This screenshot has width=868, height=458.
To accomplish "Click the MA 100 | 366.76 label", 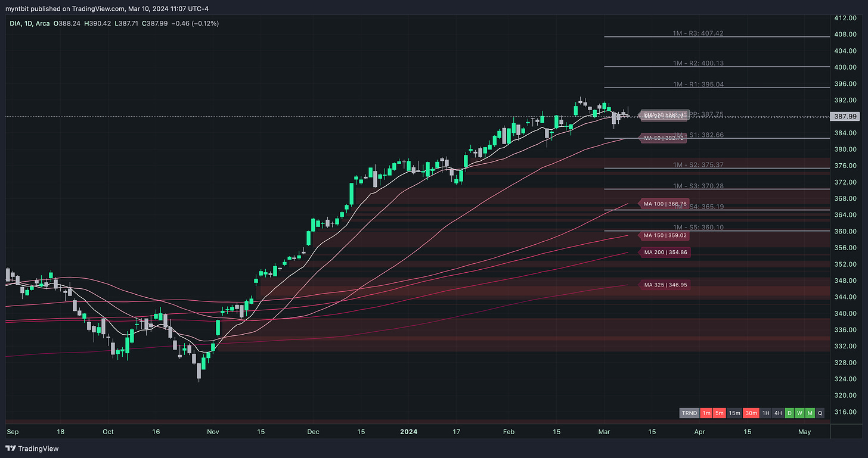I will [665, 204].
